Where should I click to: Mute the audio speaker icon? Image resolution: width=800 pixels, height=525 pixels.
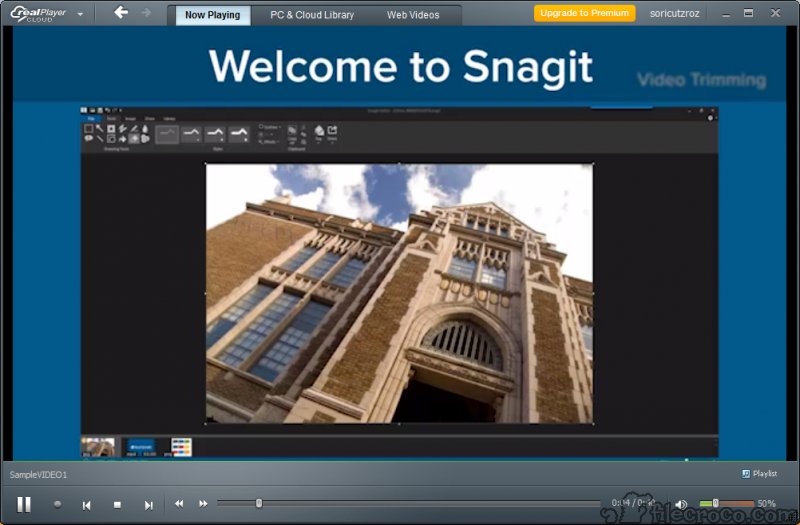pos(682,504)
